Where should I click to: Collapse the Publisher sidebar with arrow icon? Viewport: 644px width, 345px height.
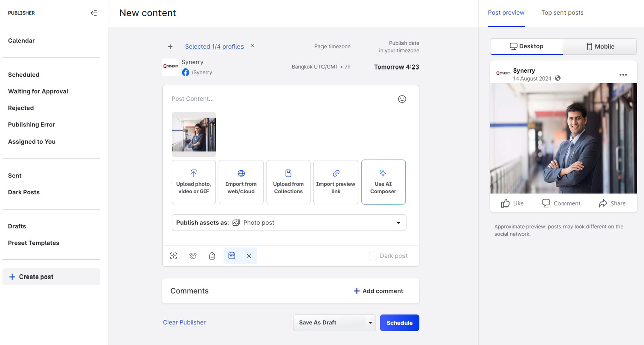pyautogui.click(x=94, y=13)
